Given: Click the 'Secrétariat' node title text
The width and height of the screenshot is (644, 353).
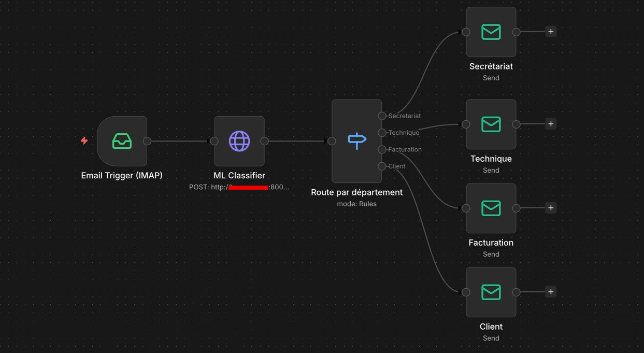Looking at the screenshot, I should tap(491, 66).
